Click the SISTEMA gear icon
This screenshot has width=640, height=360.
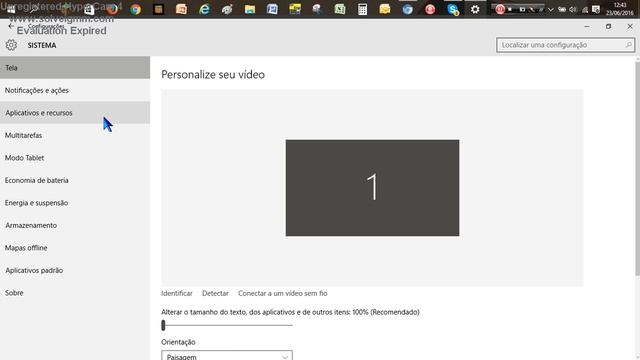coord(11,45)
